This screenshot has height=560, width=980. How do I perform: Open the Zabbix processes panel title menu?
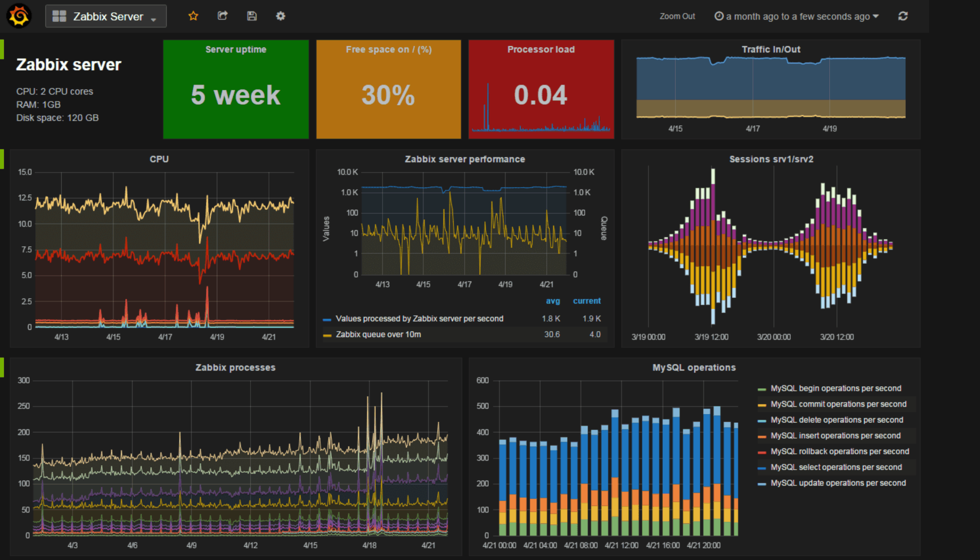coord(235,368)
